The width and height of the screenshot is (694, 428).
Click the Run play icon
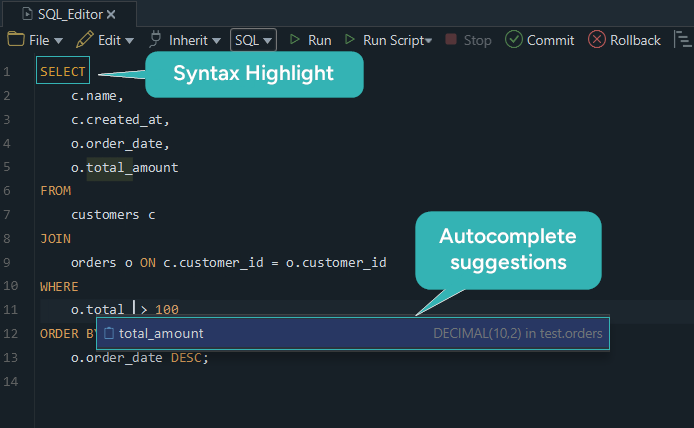click(x=294, y=39)
